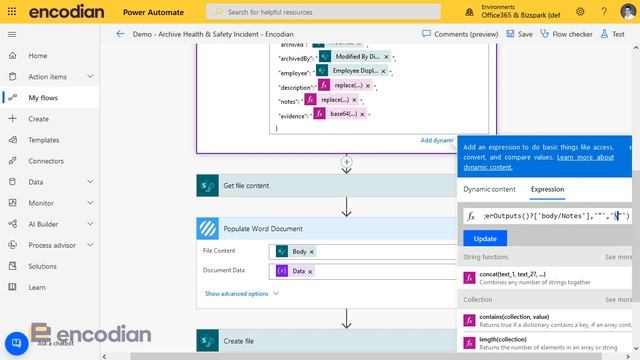This screenshot has width=640, height=360.
Task: Click the Update button
Action: pyautogui.click(x=485, y=238)
